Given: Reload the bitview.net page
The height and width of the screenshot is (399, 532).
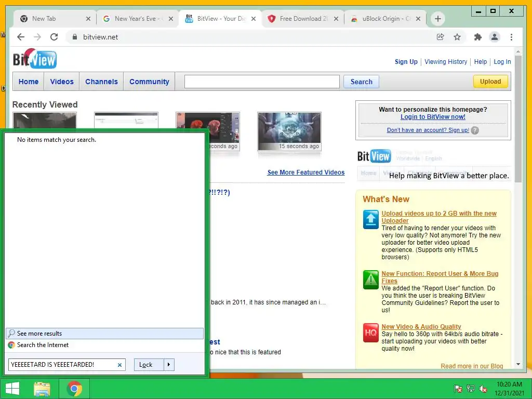Looking at the screenshot, I should tap(54, 37).
